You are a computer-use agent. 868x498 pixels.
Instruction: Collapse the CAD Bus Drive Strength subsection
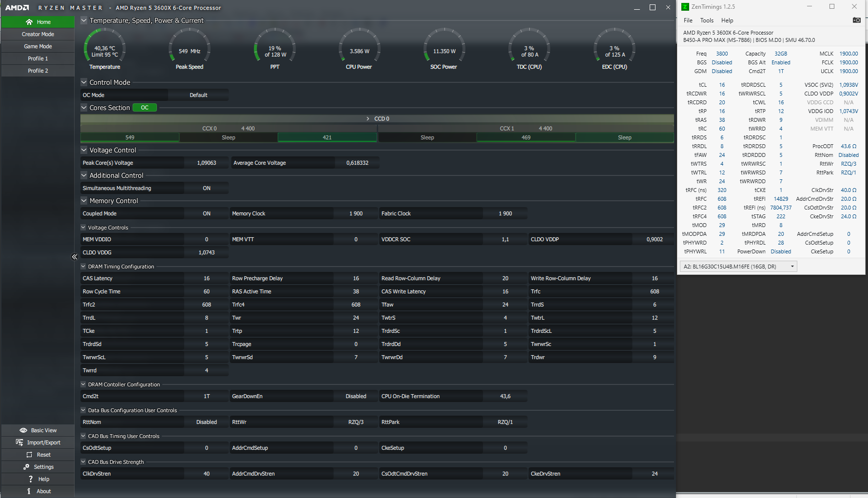(x=83, y=462)
